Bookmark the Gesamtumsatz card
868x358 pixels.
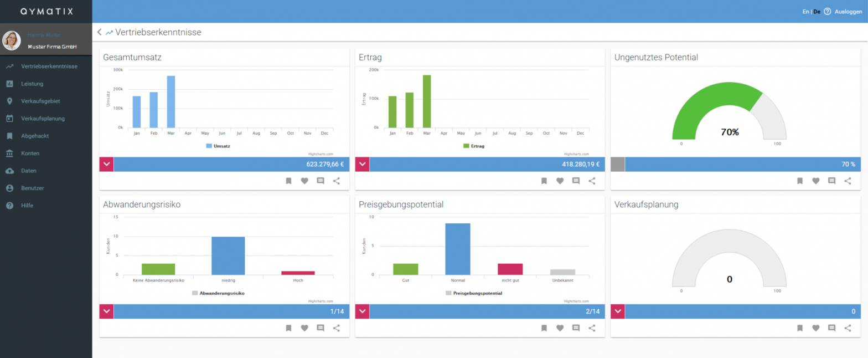[288, 181]
